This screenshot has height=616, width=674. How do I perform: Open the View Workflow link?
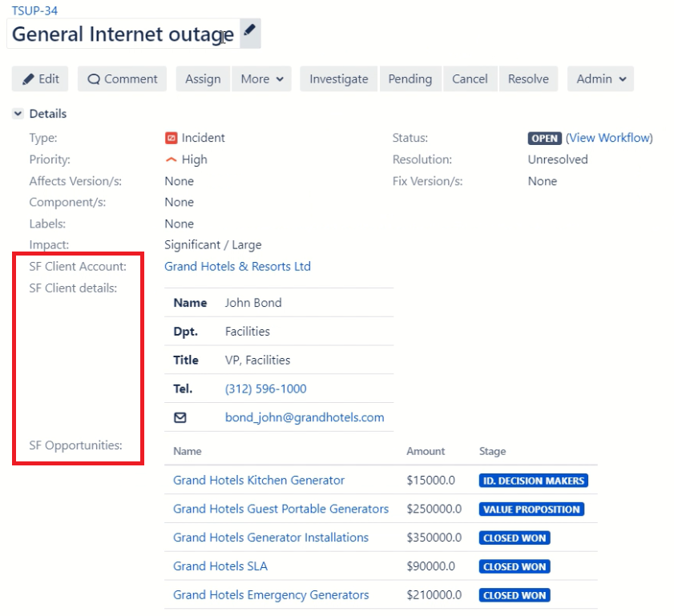(x=609, y=138)
